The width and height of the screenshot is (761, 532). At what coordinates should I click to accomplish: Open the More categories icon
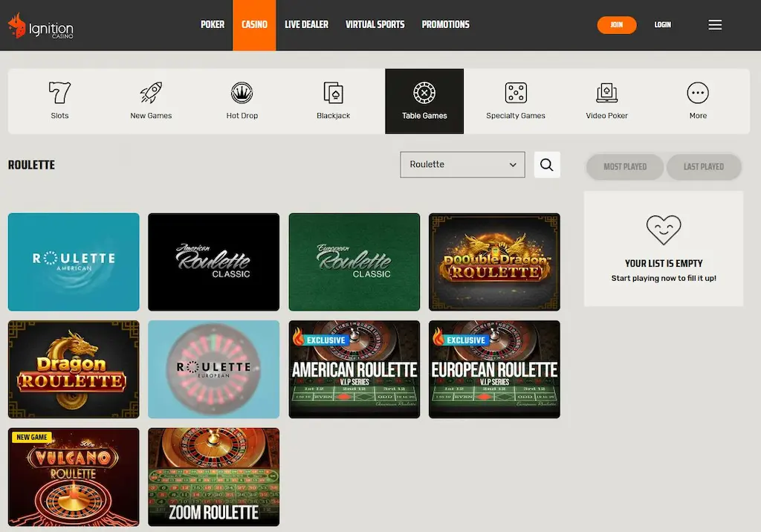(x=698, y=93)
